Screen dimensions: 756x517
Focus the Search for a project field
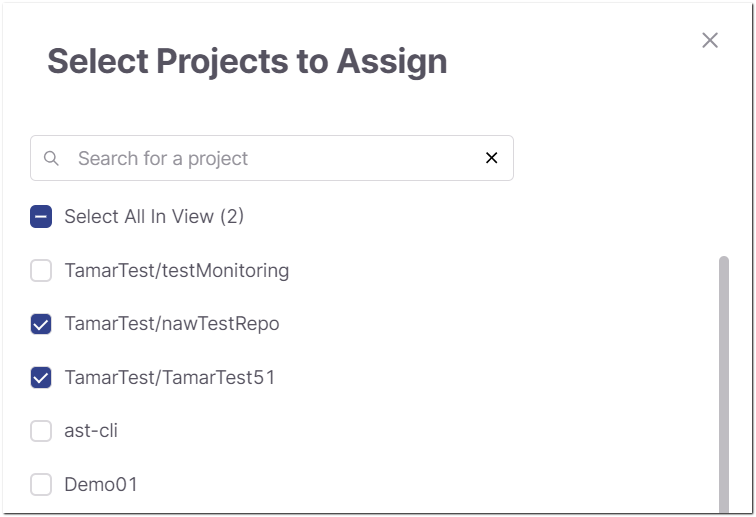click(x=272, y=158)
